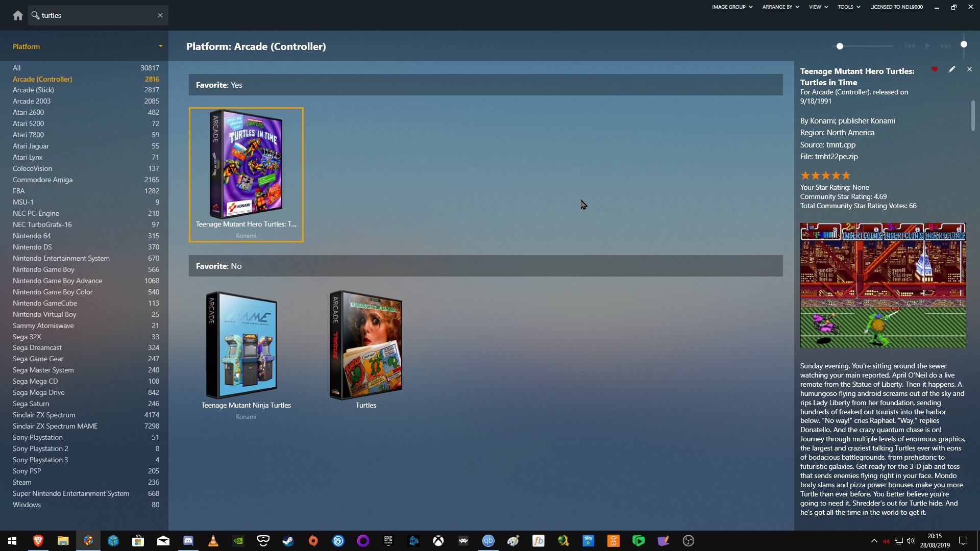Select Nintendo 64 platform
The image size is (980, 551).
pyautogui.click(x=86, y=236)
